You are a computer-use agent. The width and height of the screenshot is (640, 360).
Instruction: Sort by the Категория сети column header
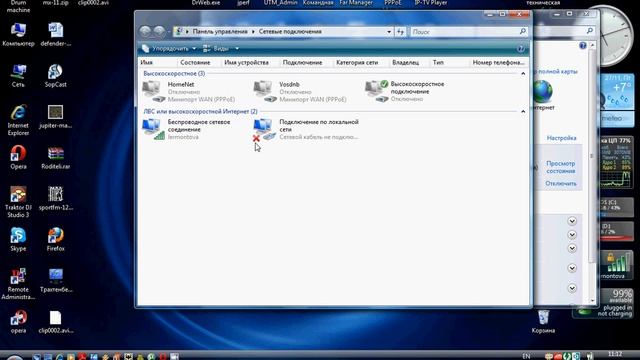pyautogui.click(x=357, y=62)
